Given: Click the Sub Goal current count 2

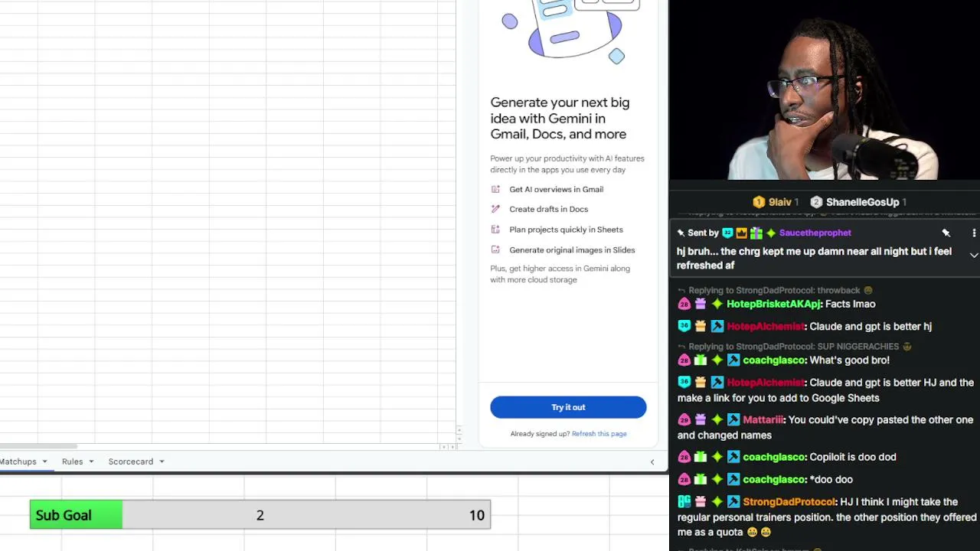Looking at the screenshot, I should tap(260, 515).
